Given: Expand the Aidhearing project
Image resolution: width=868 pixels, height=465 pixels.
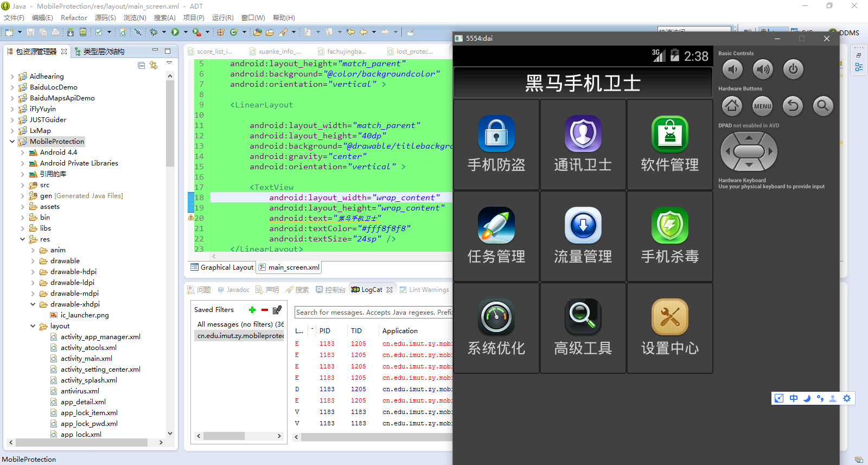Looking at the screenshot, I should point(12,77).
